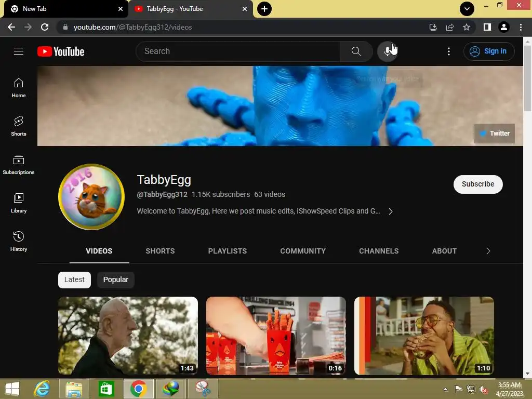The height and width of the screenshot is (399, 532).
Task: Open a new browser tab with plus
Action: coord(264,9)
